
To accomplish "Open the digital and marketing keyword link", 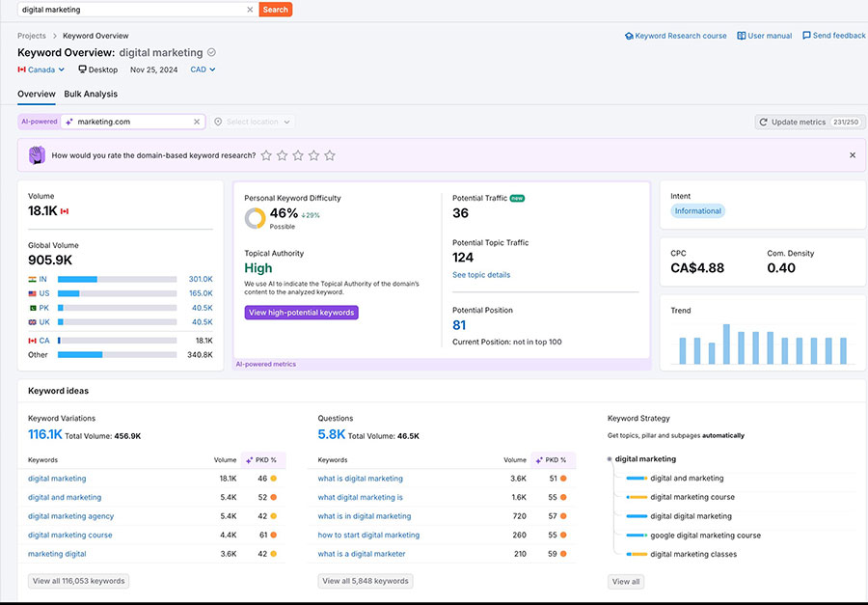I will tap(65, 498).
